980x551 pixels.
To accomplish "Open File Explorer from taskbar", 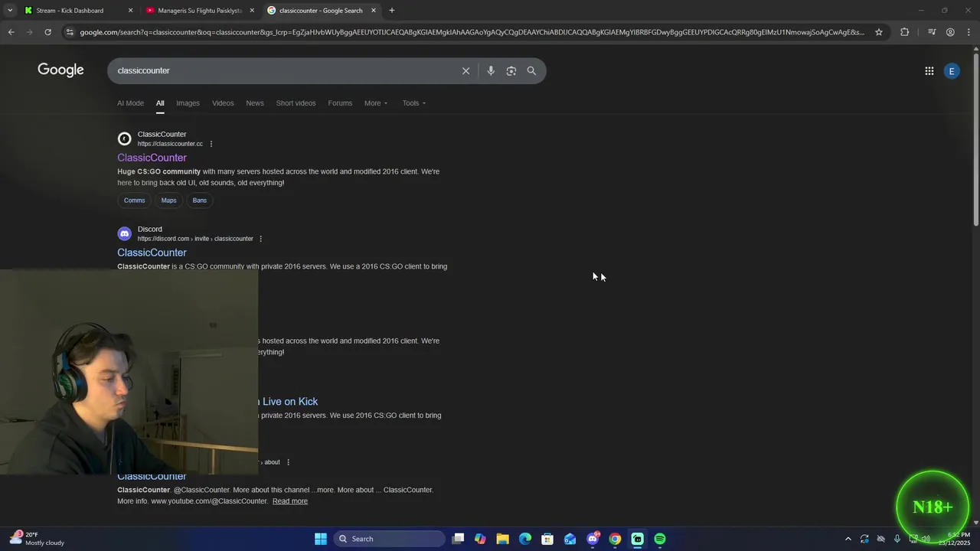I will click(x=502, y=539).
